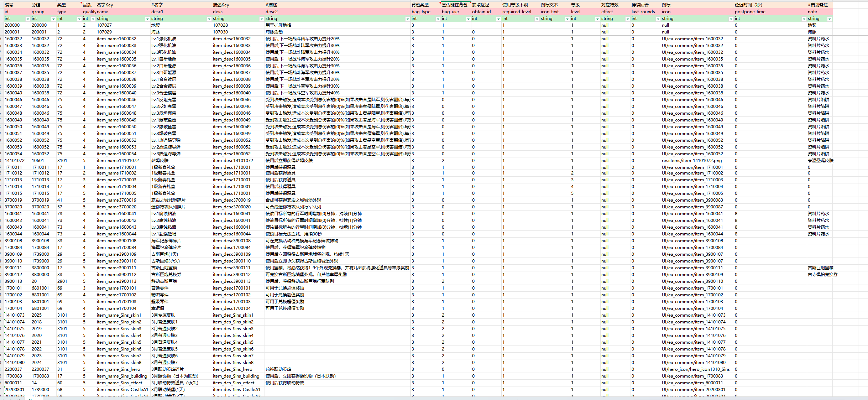
Task: Click the desc1 column filter arrow
Action: [209, 19]
